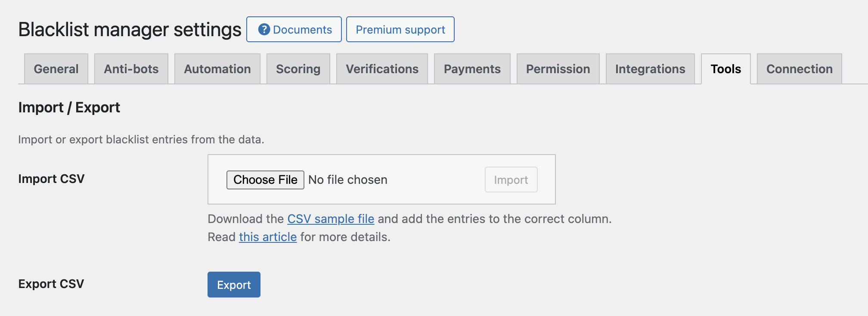Click the greyed Import button
Screen dimensions: 868x316
511,180
